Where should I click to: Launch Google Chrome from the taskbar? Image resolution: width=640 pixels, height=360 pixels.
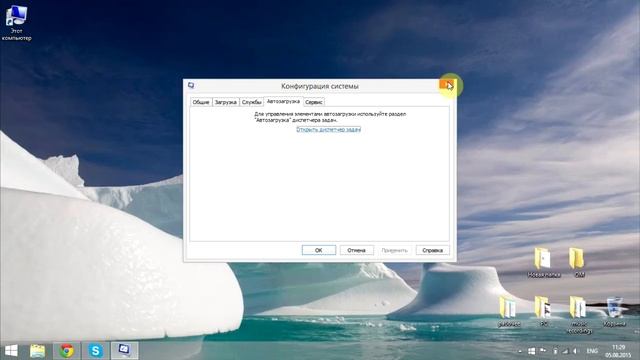click(x=67, y=351)
